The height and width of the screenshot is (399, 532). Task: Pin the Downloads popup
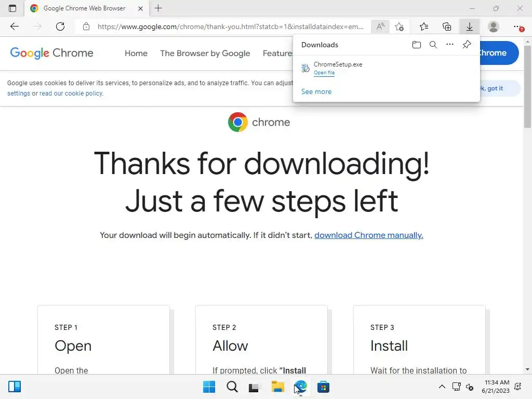pos(467,45)
